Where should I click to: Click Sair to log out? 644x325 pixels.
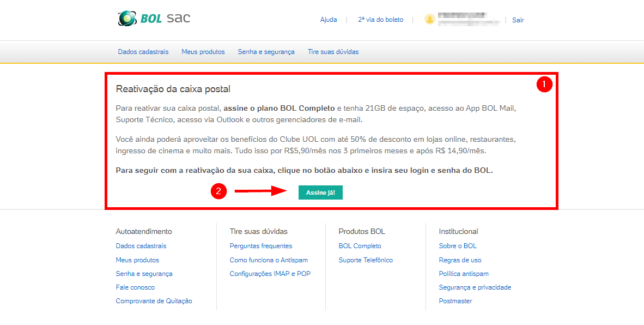[x=518, y=20]
